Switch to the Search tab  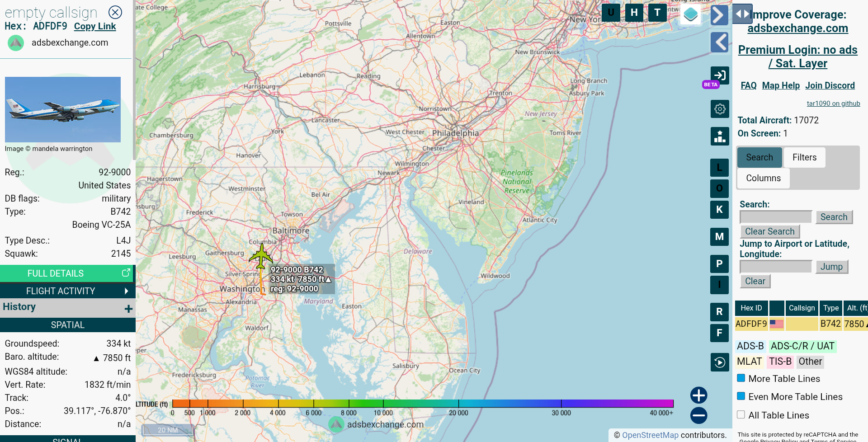[759, 157]
